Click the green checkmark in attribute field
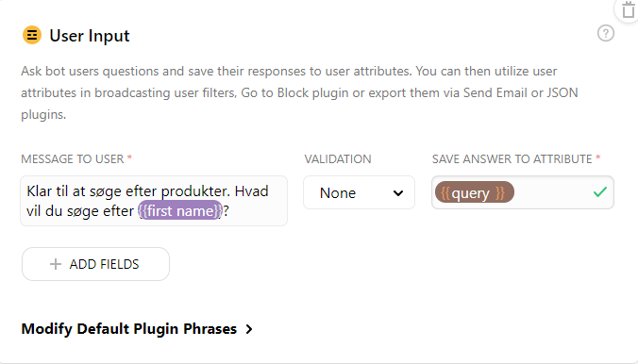The image size is (638, 364). click(x=599, y=192)
